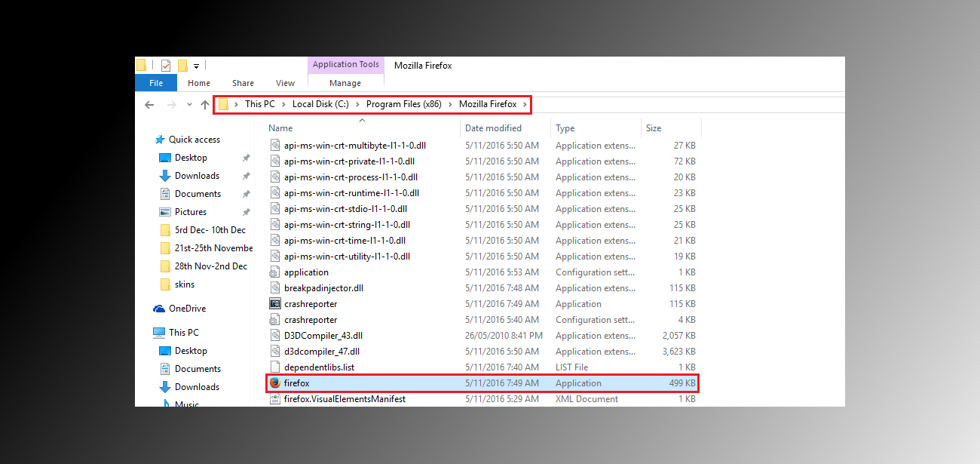Click Mozilla Firefox breadcrumb
This screenshot has width=980, height=464.
[x=488, y=104]
